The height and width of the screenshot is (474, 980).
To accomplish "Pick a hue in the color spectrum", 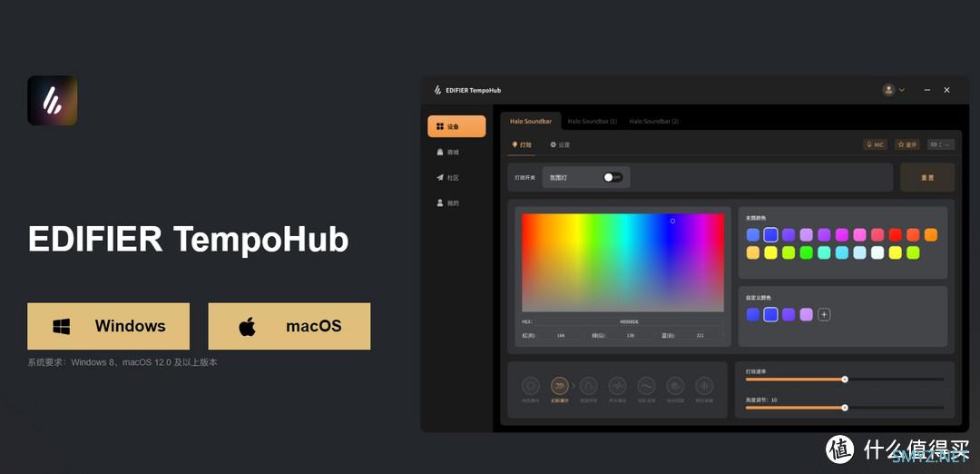I will (x=622, y=262).
